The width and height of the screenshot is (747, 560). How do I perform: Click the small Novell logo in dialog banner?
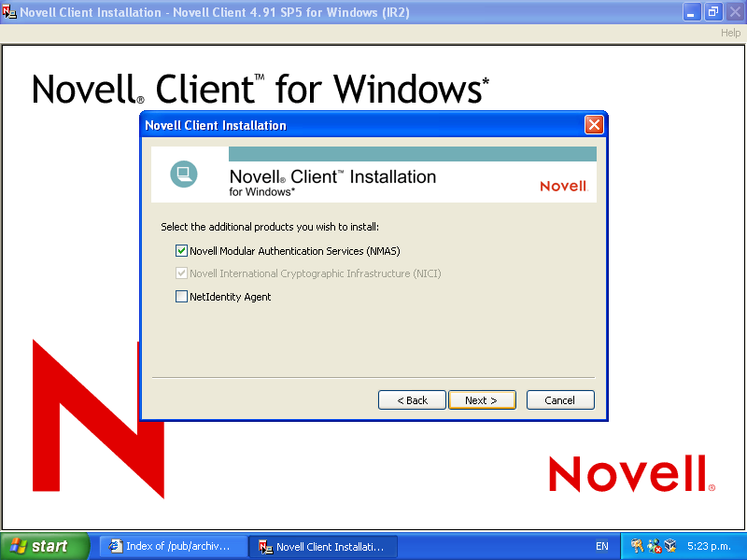[564, 186]
